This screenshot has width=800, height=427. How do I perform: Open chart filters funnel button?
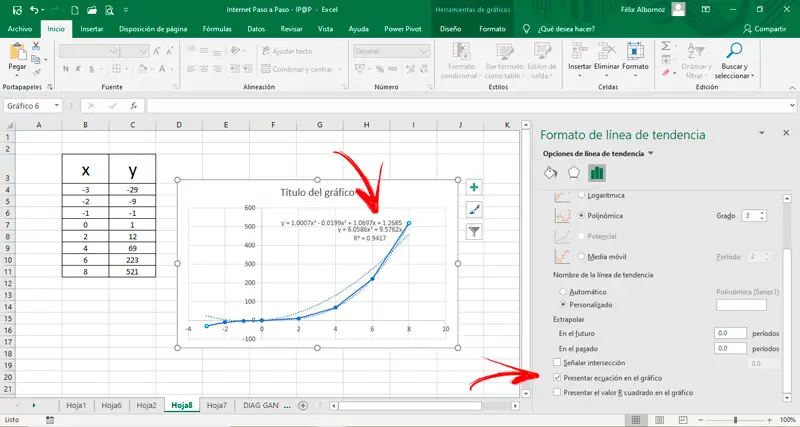[x=474, y=231]
